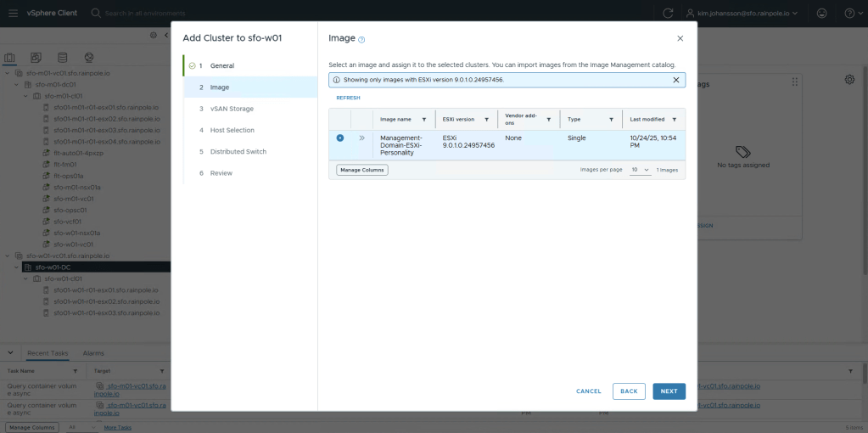Filter the Type column

[611, 120]
